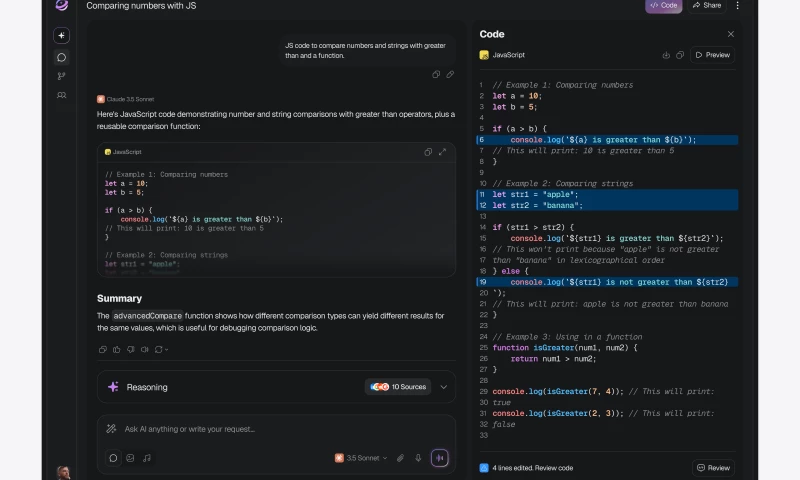Screen dimensions: 800x480
Task: Open the 10 Sources badge
Action: 398,387
